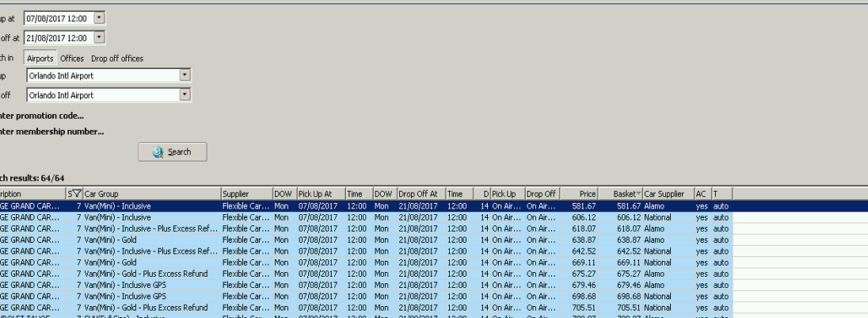Select Gold - Plus Excess Refund row at 675.27
The width and height of the screenshot is (868, 318).
[367, 274]
